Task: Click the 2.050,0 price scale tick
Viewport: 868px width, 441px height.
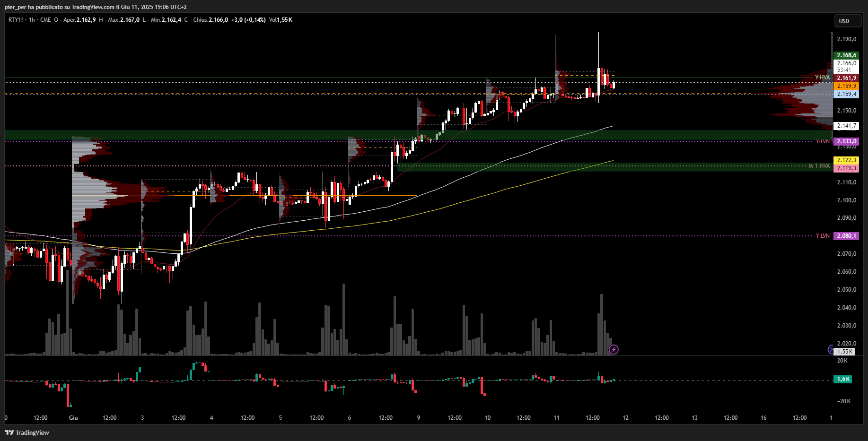Action: click(847, 290)
